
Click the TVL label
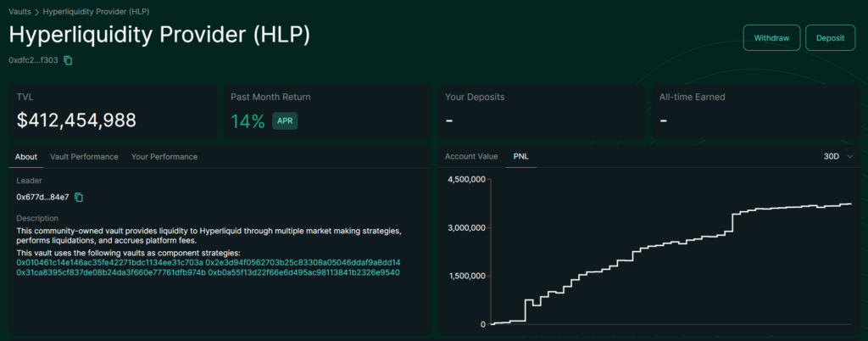pyautogui.click(x=25, y=97)
